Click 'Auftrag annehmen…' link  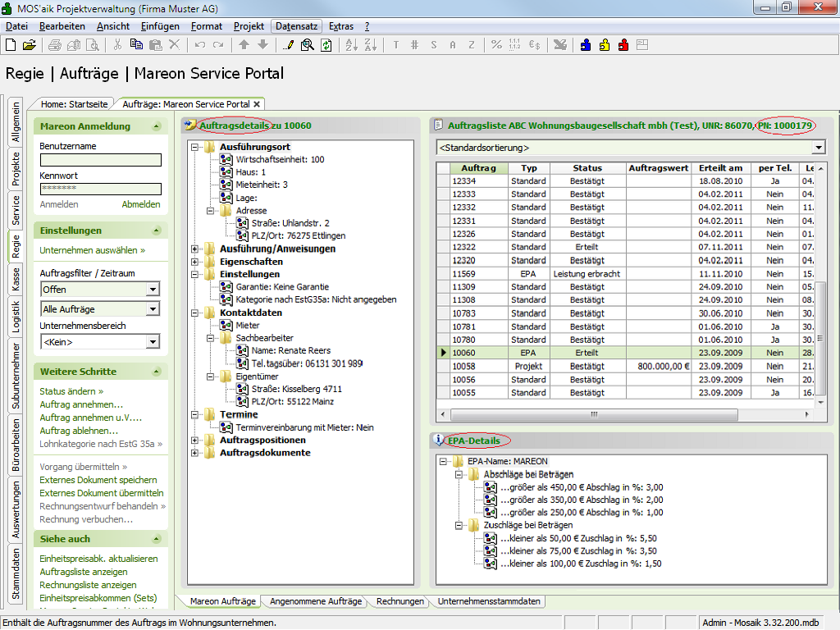(81, 405)
